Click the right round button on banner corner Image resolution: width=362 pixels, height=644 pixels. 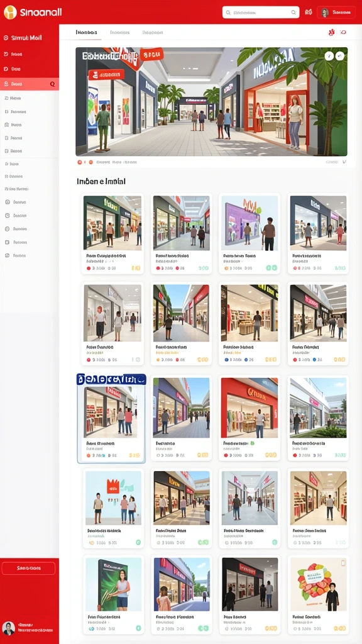click(x=340, y=56)
